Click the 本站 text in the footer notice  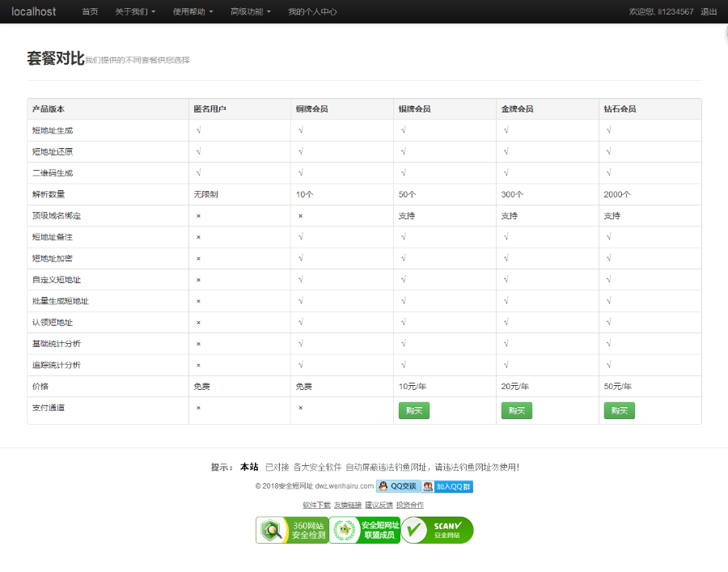point(249,467)
